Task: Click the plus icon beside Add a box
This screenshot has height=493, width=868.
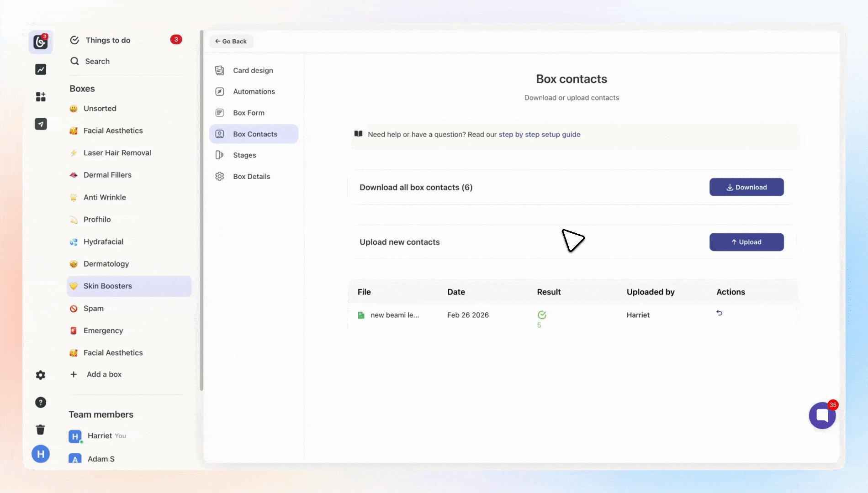Action: (x=74, y=374)
